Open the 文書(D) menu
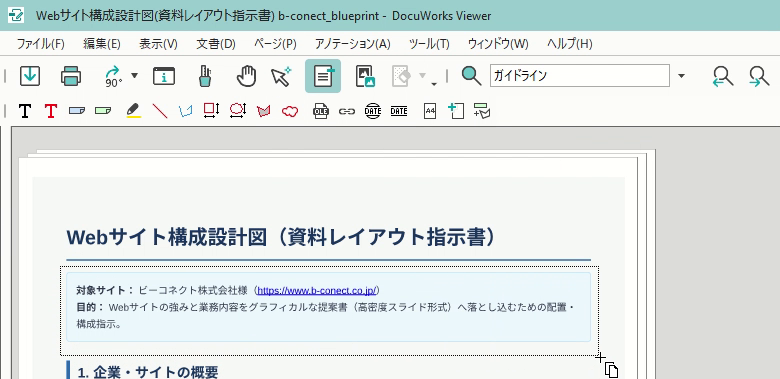This screenshot has width=780, height=379. tap(216, 44)
